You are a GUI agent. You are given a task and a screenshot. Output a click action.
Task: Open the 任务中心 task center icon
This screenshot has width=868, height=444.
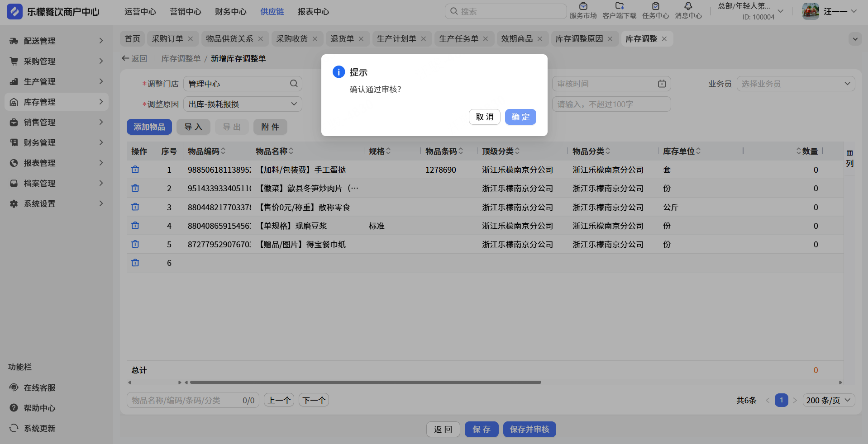pos(655,6)
